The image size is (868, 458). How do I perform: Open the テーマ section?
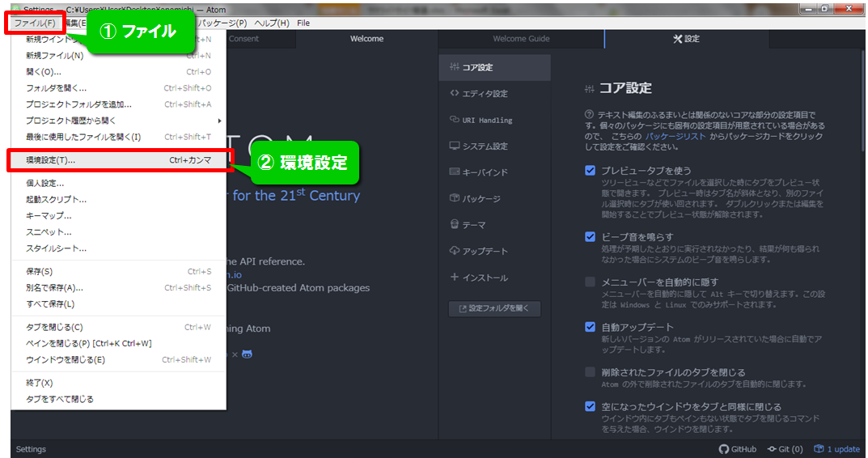(x=495, y=225)
